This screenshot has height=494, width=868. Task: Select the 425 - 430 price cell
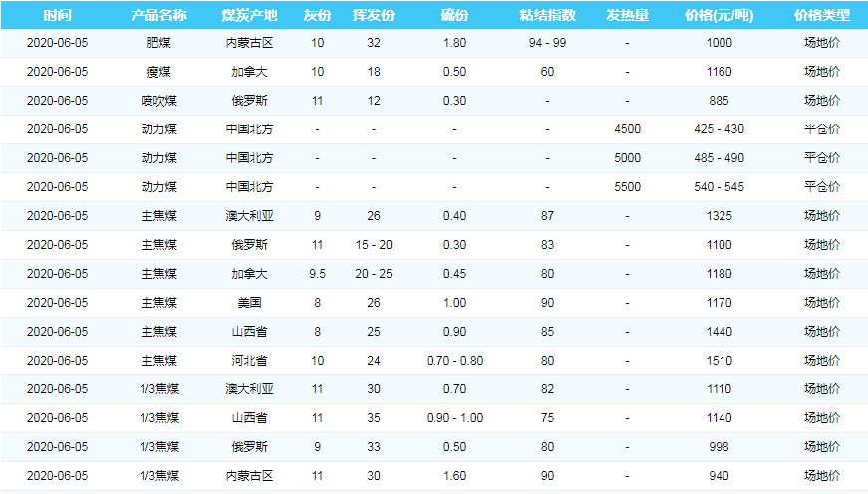point(719,129)
